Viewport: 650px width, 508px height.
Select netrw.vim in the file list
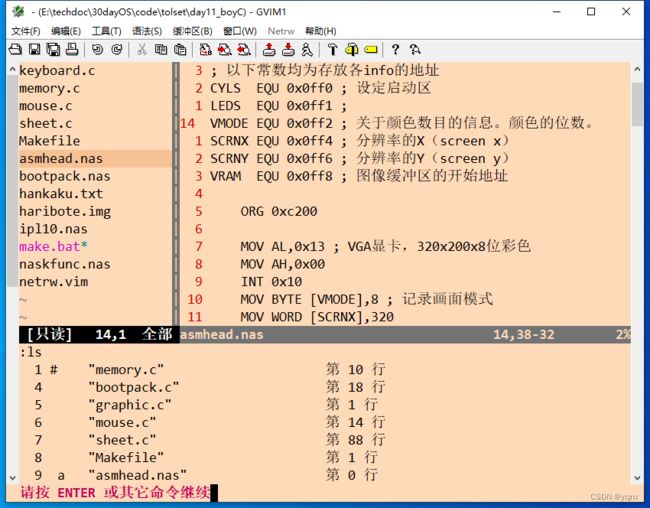click(x=53, y=282)
